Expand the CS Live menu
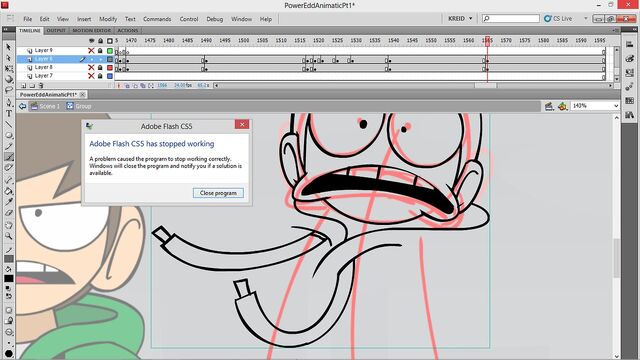Image resolution: width=640 pixels, height=360 pixels. point(586,19)
